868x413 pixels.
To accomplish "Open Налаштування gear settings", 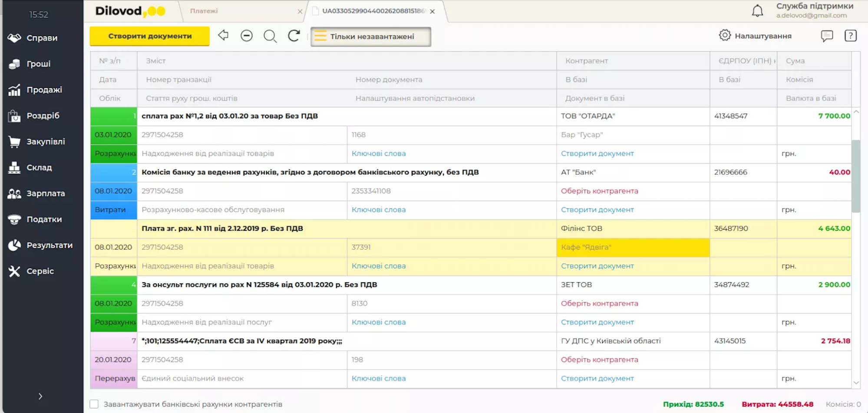I will (x=755, y=36).
